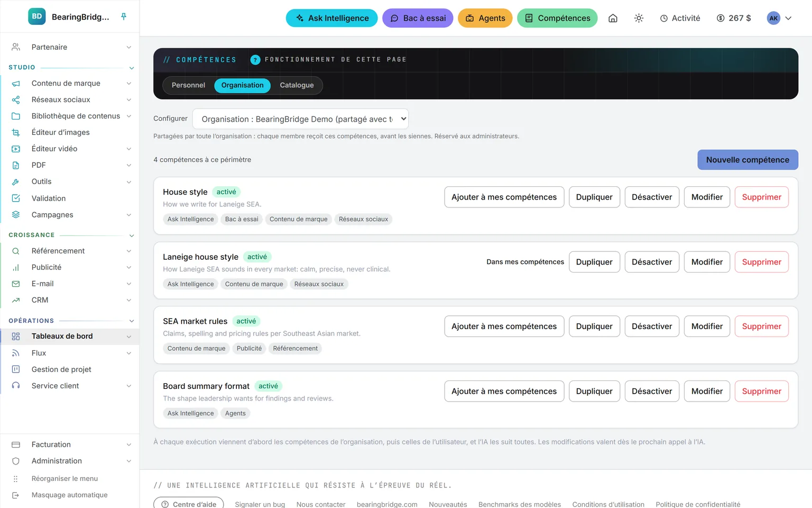Click the Campagnes layers icon
The image size is (812, 508).
tap(16, 215)
